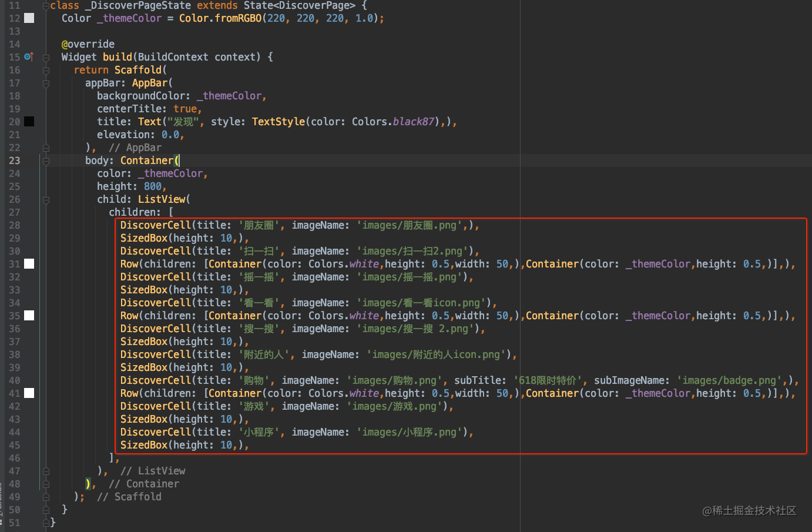
Task: Click the class closing fold marker on line 51
Action: [46, 522]
